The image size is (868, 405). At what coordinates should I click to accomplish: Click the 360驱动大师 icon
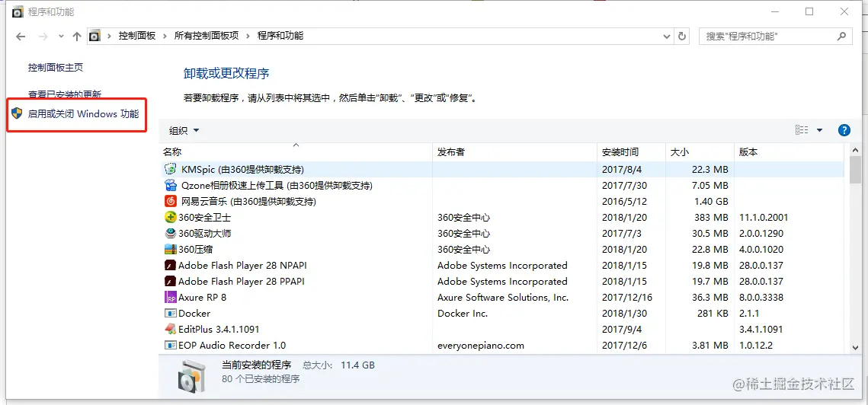pyautogui.click(x=171, y=233)
